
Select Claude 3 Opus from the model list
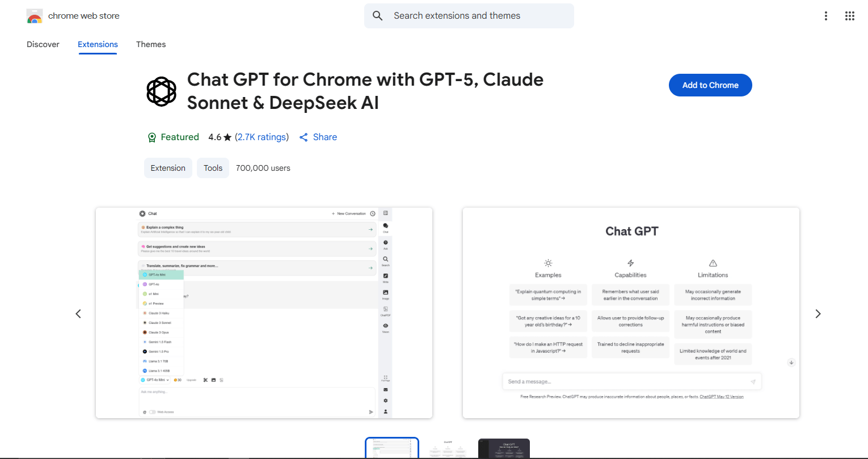(157, 332)
